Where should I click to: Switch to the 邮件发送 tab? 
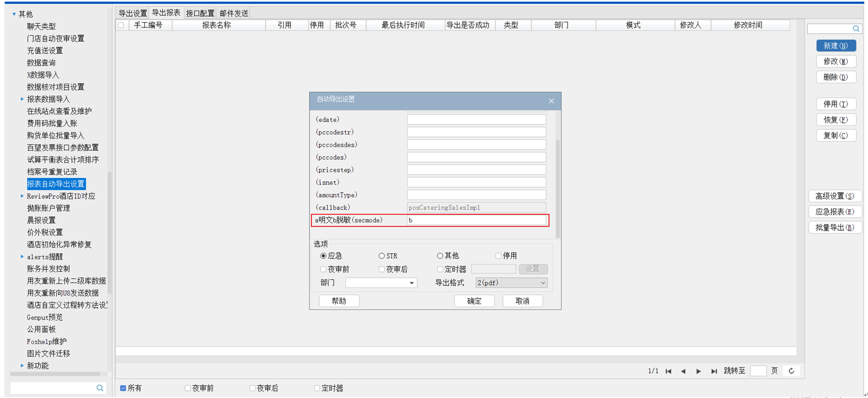pos(234,13)
